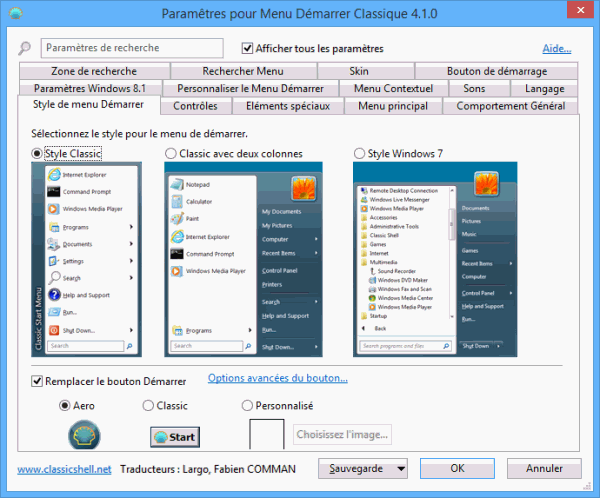Click the Aero shell start button image
The image size is (600, 498).
(x=84, y=435)
